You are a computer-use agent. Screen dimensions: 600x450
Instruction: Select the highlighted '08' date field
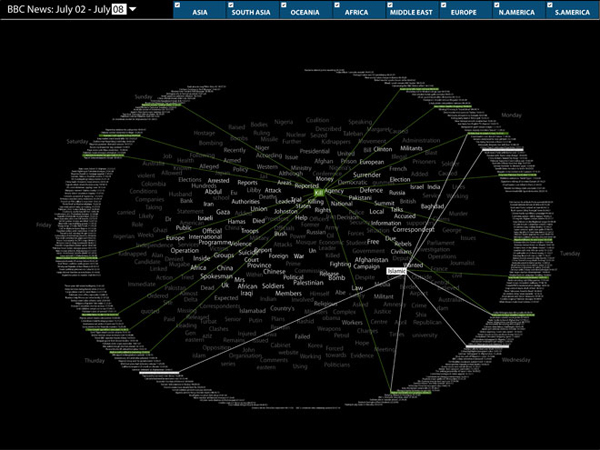[x=119, y=9]
